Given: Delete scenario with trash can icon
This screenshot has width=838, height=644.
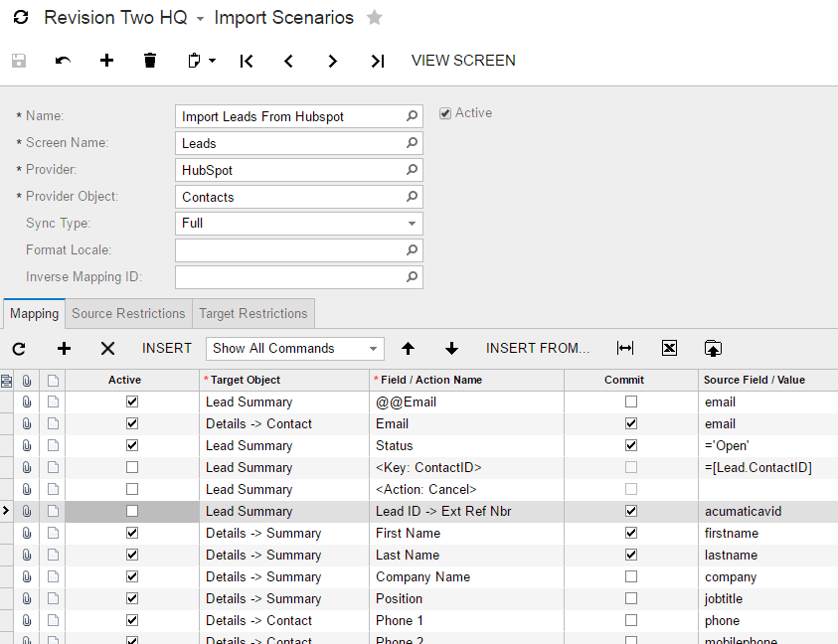Looking at the screenshot, I should (x=150, y=61).
